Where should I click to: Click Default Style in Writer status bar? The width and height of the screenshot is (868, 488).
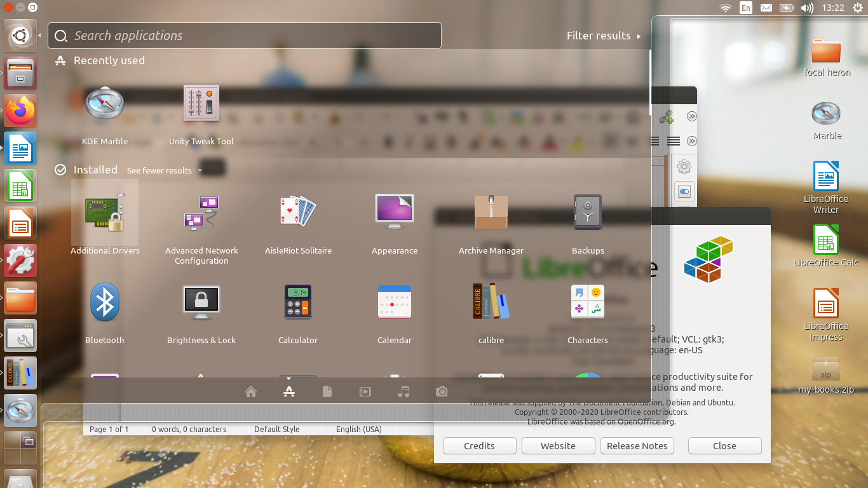(277, 430)
